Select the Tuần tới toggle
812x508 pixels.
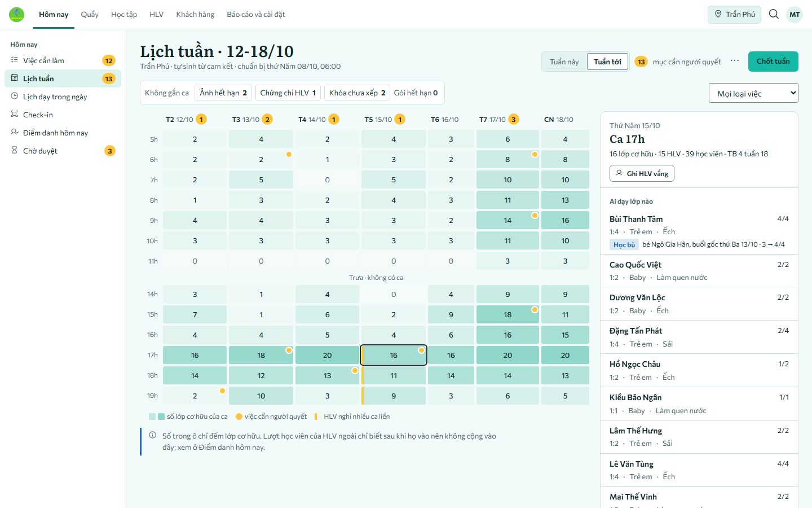tap(607, 62)
